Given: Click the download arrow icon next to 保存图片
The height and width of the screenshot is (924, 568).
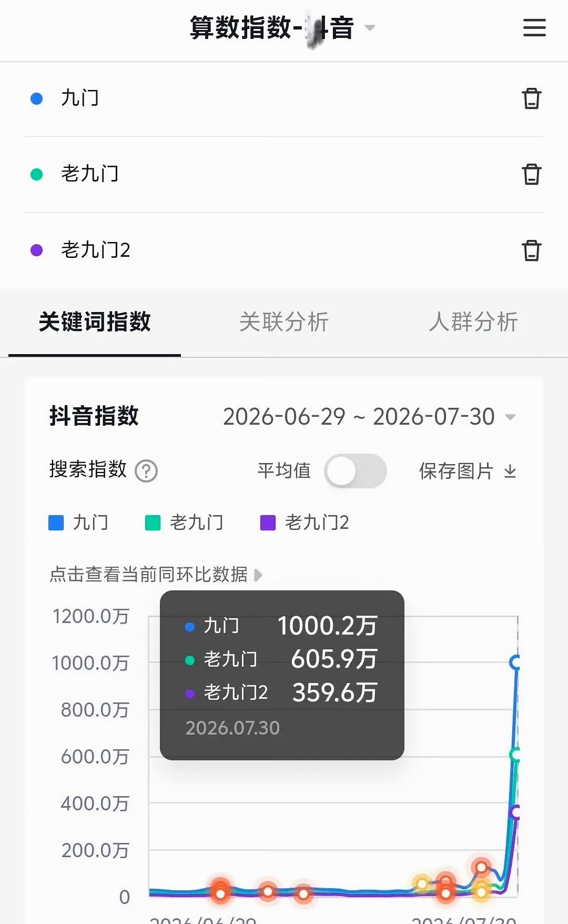Looking at the screenshot, I should [x=510, y=471].
